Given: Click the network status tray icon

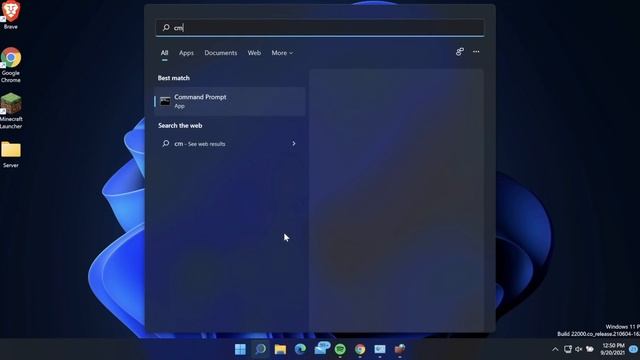Looking at the screenshot, I should 567,349.
